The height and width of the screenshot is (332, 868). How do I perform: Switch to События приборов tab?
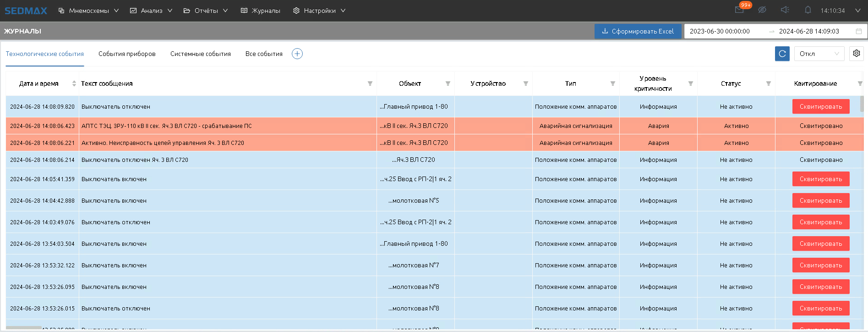point(127,54)
